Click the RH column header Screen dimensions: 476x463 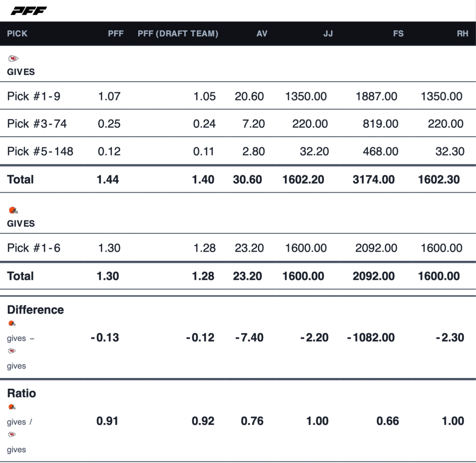click(x=462, y=33)
